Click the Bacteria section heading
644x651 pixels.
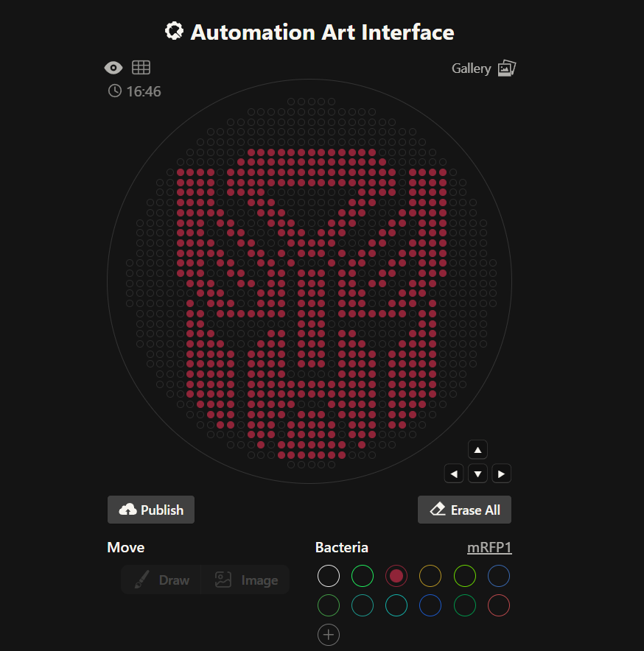342,547
